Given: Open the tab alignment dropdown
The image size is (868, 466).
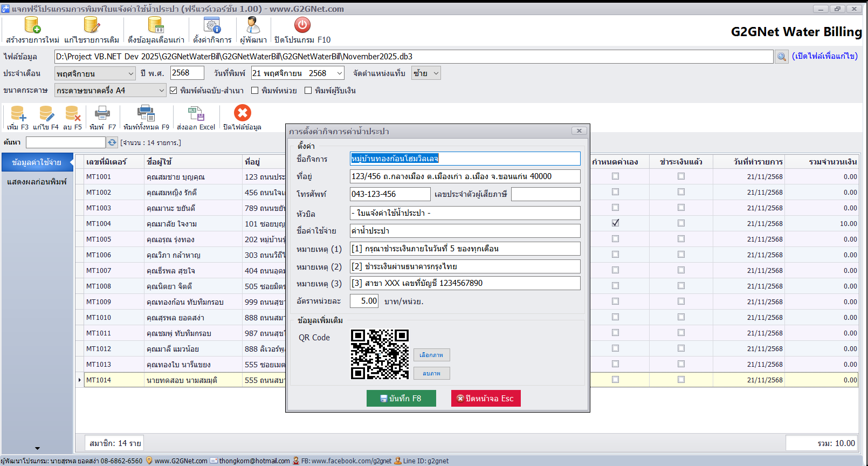Looking at the screenshot, I should point(426,73).
